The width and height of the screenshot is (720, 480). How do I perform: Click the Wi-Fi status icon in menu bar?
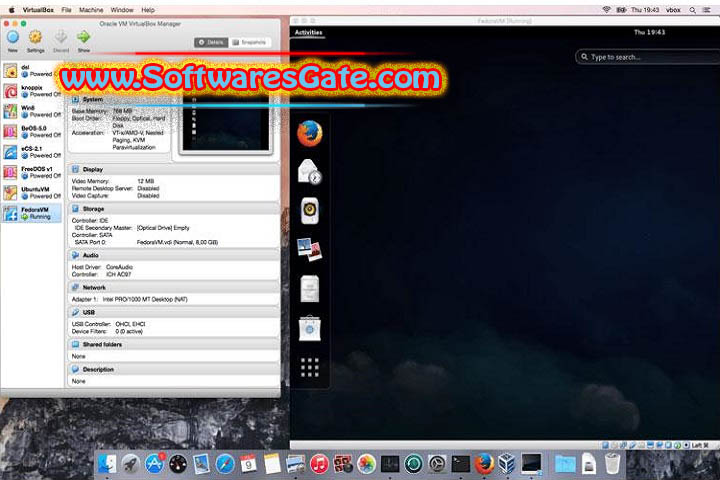(x=606, y=10)
